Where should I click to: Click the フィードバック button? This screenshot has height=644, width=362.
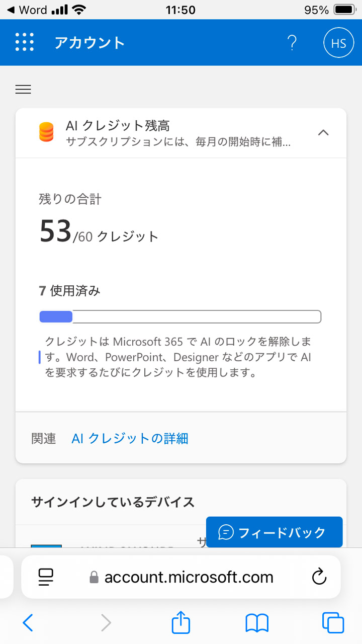tap(274, 532)
